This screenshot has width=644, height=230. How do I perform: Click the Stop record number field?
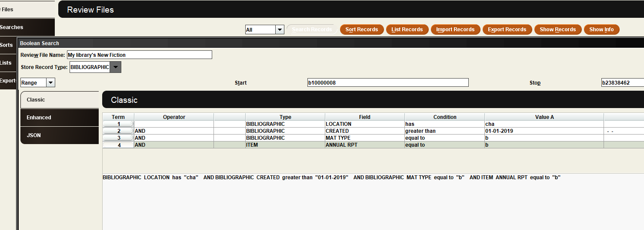click(622, 82)
